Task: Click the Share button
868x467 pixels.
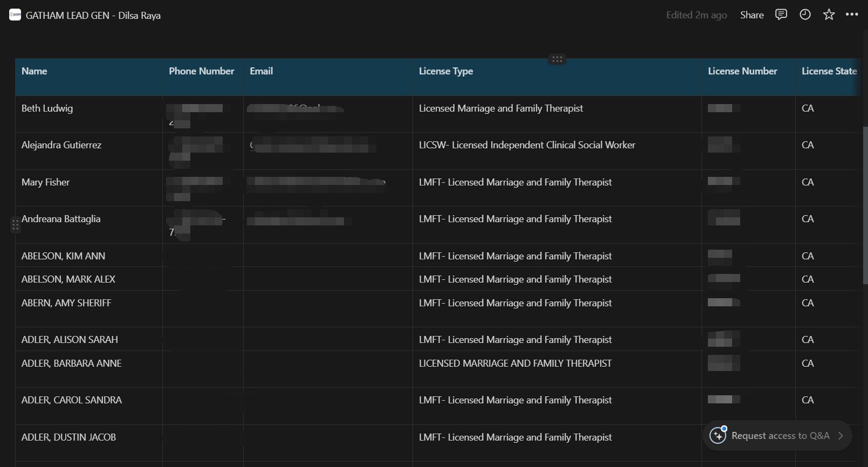Action: click(752, 15)
